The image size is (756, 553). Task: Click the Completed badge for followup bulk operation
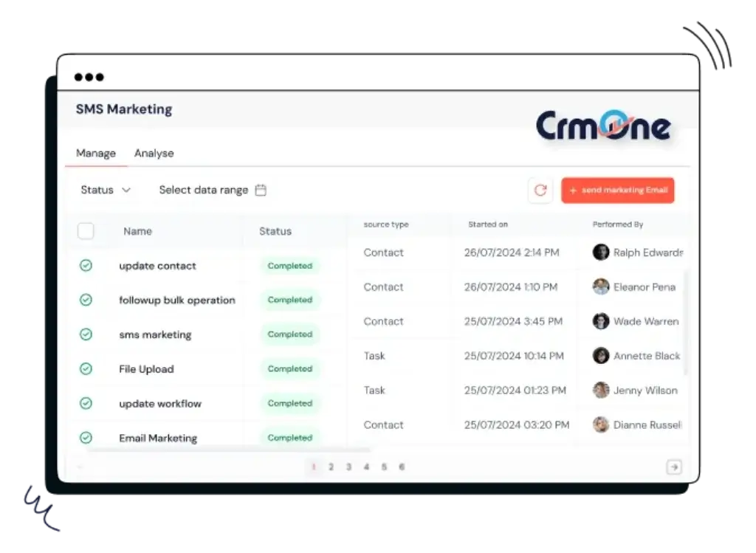290,300
